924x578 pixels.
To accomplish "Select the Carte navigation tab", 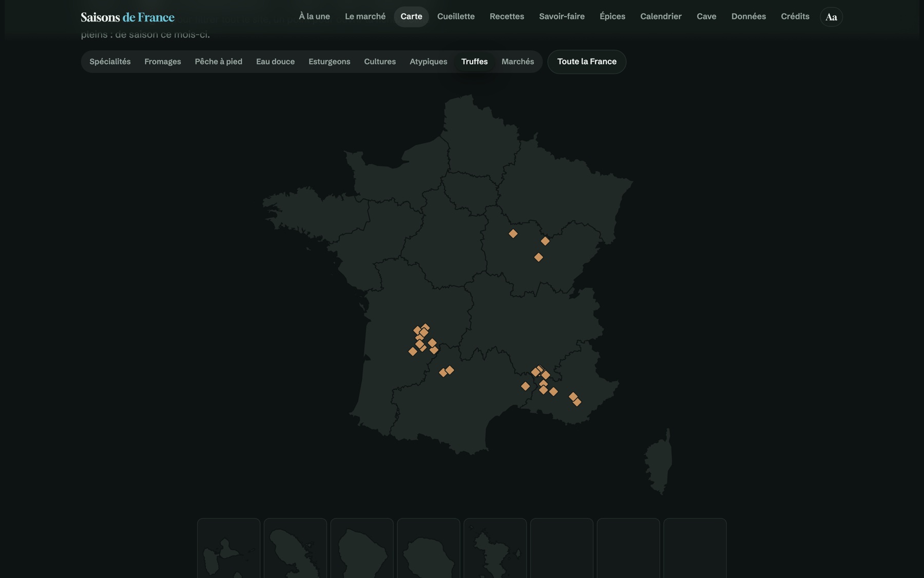I will (x=411, y=16).
